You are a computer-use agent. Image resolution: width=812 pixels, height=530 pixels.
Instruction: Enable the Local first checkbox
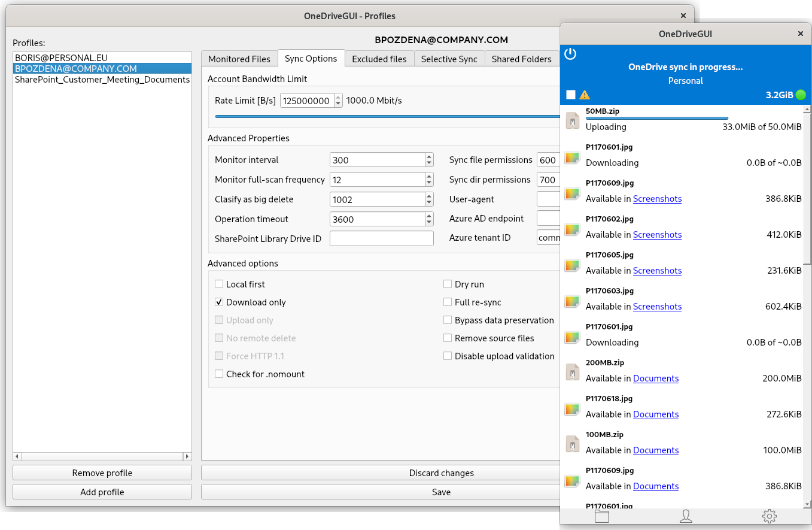[219, 284]
